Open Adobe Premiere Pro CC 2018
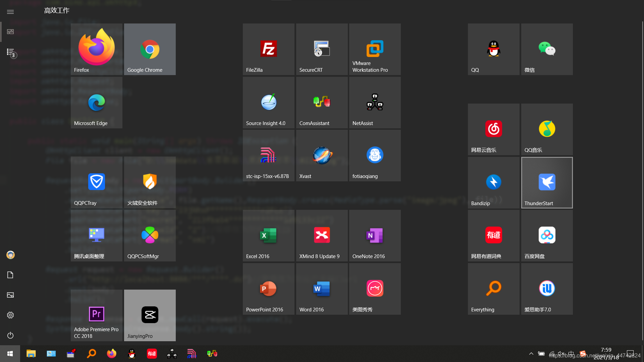The width and height of the screenshot is (644, 362). 97,315
